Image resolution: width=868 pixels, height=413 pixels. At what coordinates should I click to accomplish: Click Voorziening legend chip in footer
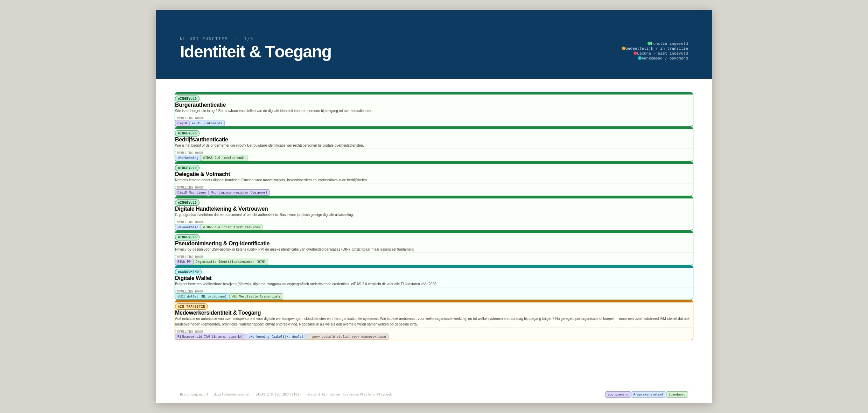(x=618, y=394)
